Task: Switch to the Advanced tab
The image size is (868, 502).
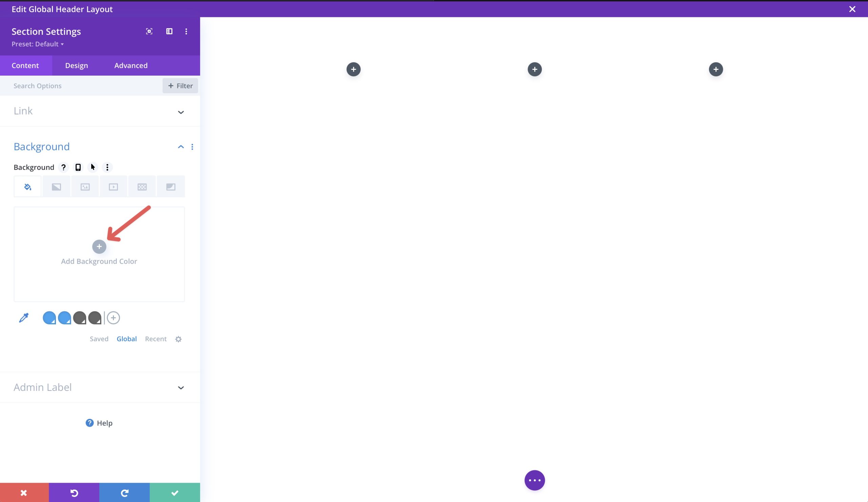Action: (130, 65)
